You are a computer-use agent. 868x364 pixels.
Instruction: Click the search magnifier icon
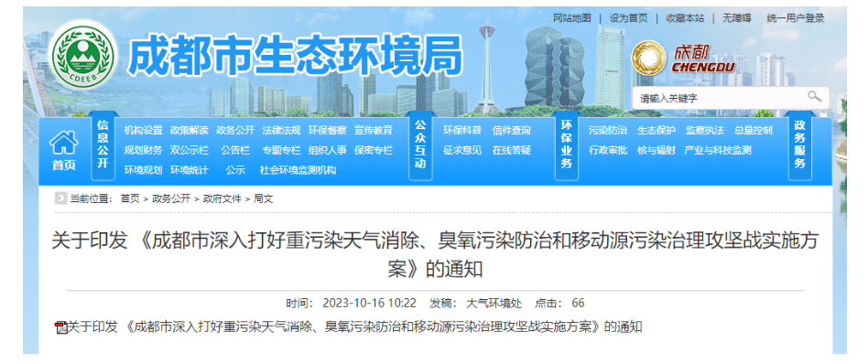coord(814,96)
